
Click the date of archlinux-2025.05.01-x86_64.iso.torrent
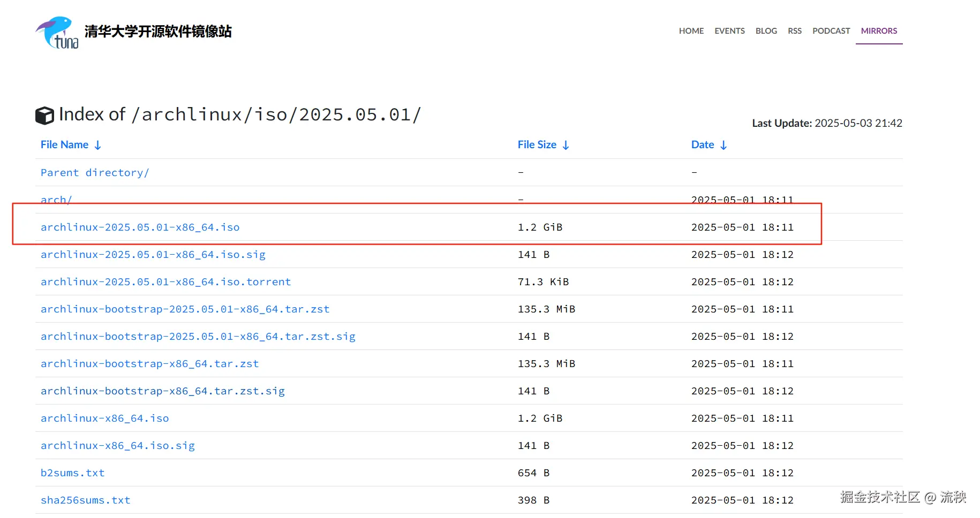[742, 281]
